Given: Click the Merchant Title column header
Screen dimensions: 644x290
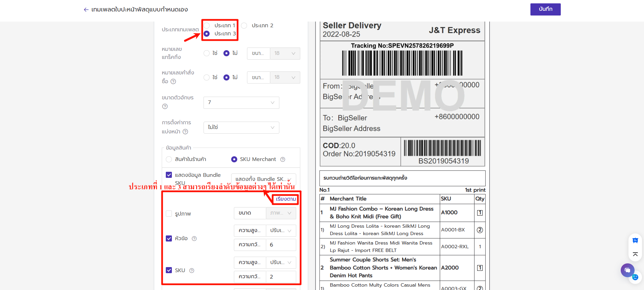Looking at the screenshot, I should pos(348,199).
